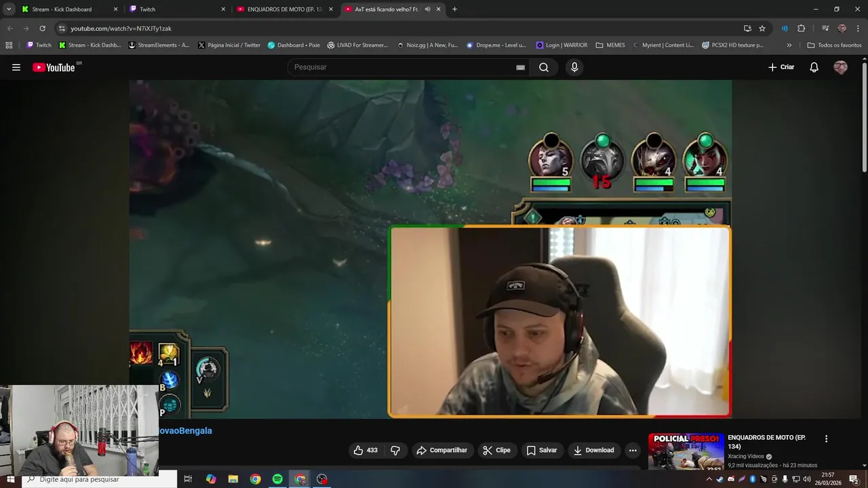Open the Twitch bookmark
The height and width of the screenshot is (488, 868).
pyautogui.click(x=39, y=45)
